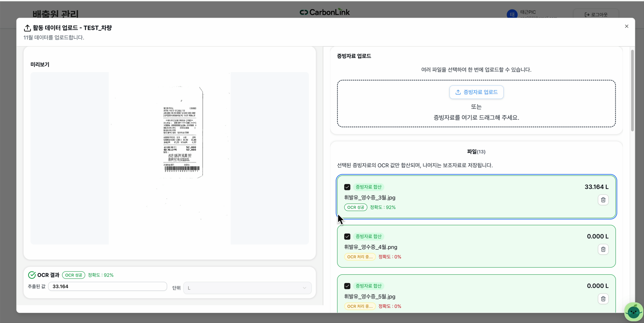Viewport: 644px width, 323px height.
Task: Delete 휘발유_영수증_5월.jpg with its trash icon
Action: click(x=603, y=299)
